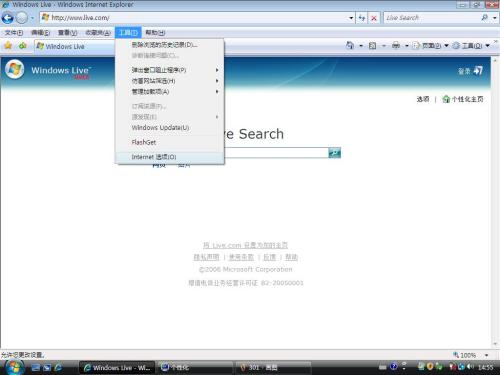Click the Live Search magnifier icon
Image resolution: width=500 pixels, height=375 pixels.
coord(485,18)
